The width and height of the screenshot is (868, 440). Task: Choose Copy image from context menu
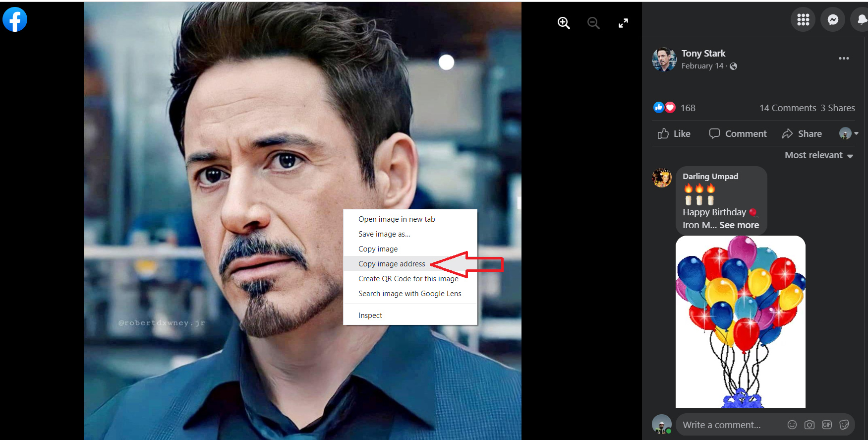coord(410,249)
